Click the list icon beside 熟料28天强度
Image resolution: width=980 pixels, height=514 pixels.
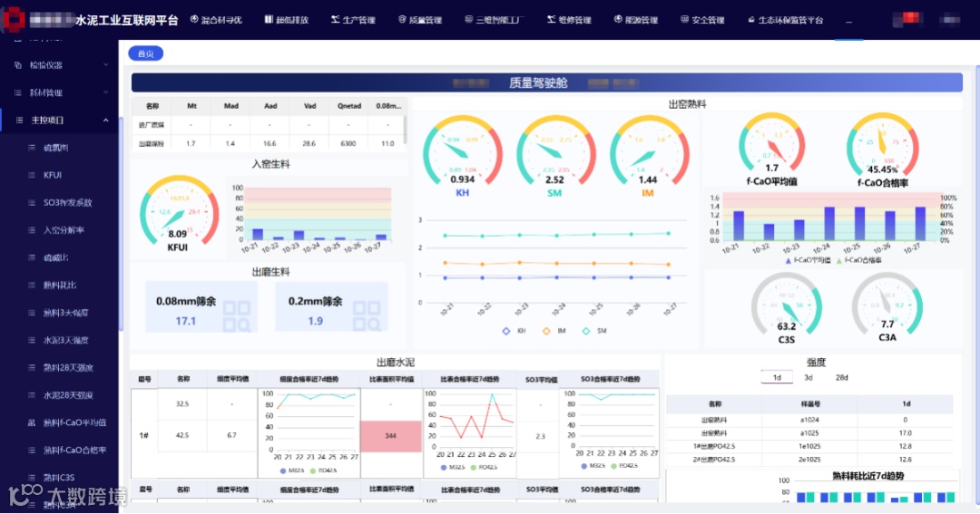[x=31, y=368]
